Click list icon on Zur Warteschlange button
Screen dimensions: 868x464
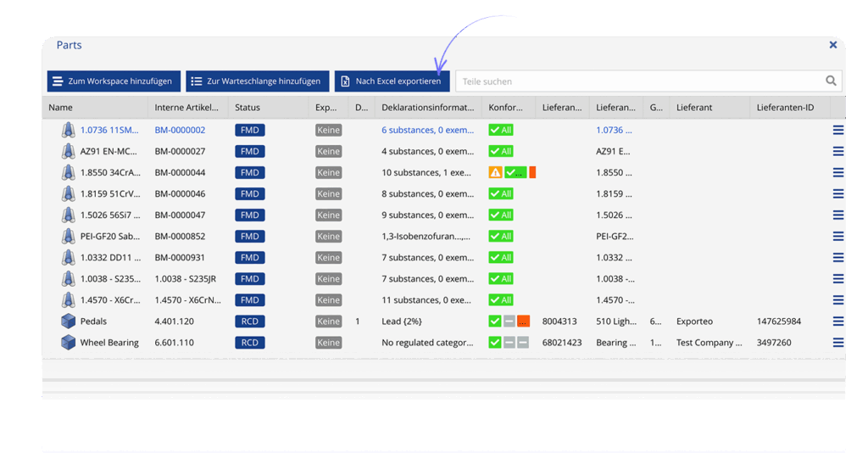pos(197,81)
